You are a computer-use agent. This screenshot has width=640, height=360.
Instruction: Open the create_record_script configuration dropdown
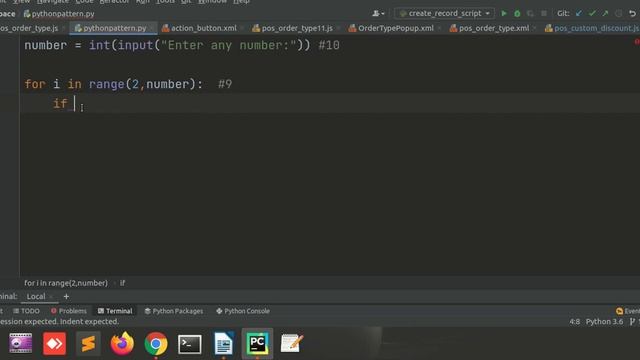(x=444, y=13)
